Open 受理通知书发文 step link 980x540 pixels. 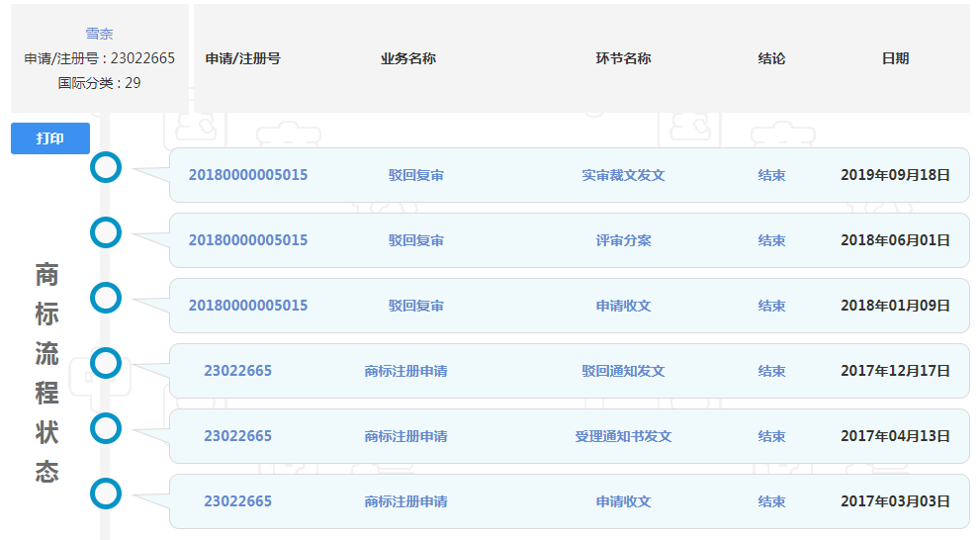coord(623,436)
